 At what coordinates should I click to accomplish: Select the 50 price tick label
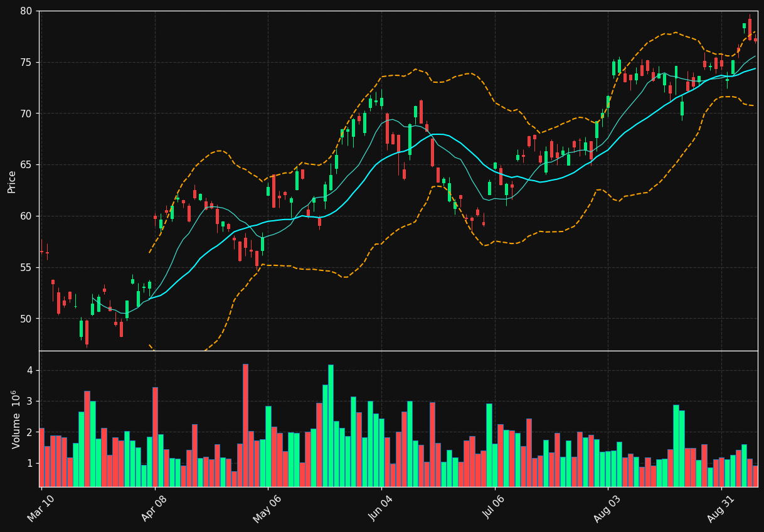coord(26,319)
